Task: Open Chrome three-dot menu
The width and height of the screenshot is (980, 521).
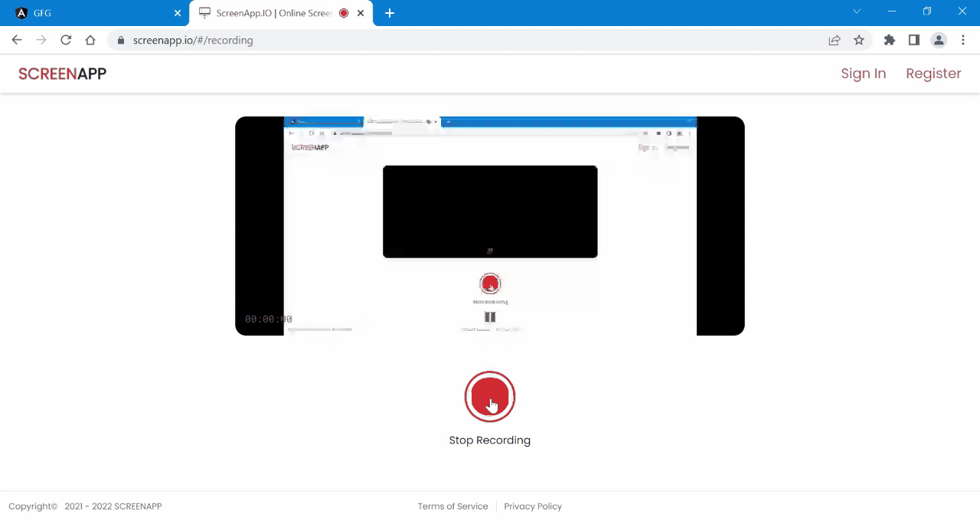Action: click(x=963, y=40)
